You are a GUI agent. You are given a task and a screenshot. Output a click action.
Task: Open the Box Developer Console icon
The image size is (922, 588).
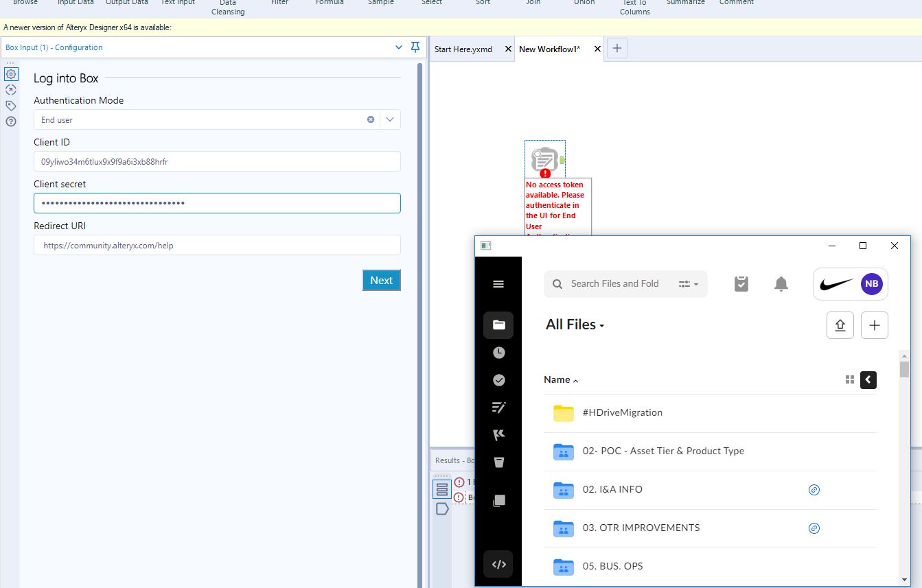(498, 563)
